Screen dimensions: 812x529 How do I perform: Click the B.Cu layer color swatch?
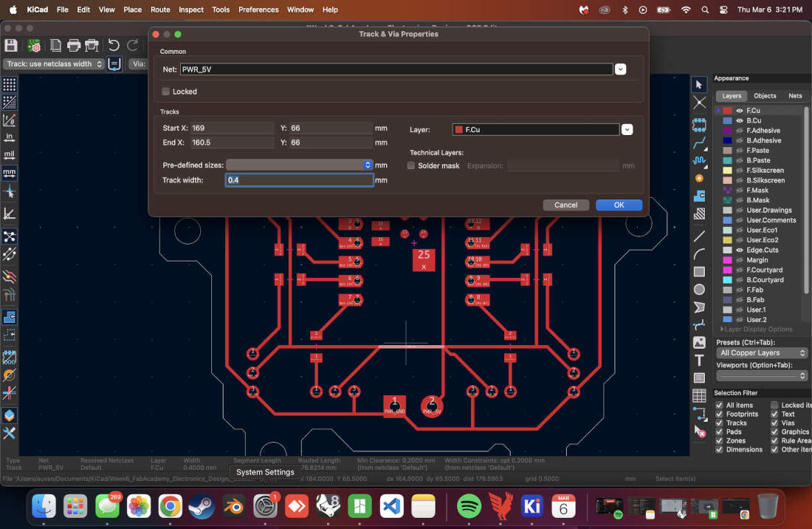[x=728, y=120]
